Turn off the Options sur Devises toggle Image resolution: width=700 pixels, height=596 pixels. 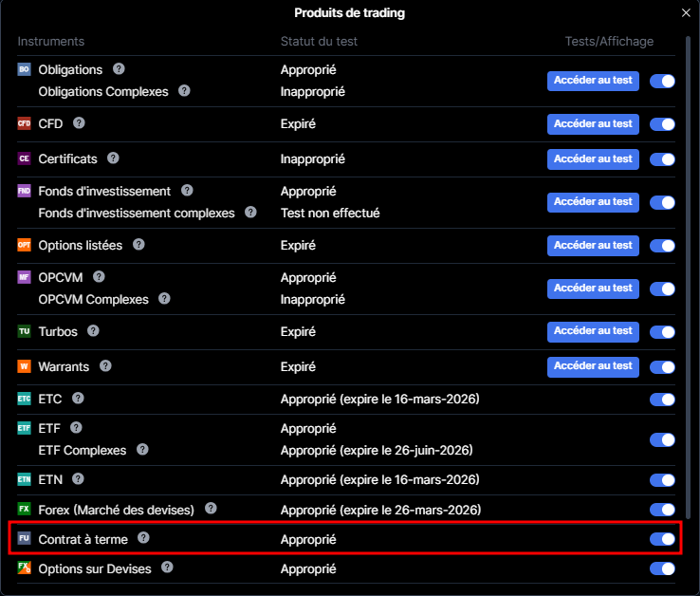point(662,568)
